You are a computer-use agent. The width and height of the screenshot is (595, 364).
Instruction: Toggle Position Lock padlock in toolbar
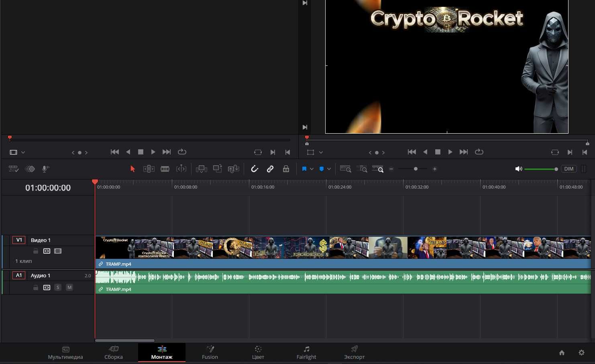pos(286,169)
